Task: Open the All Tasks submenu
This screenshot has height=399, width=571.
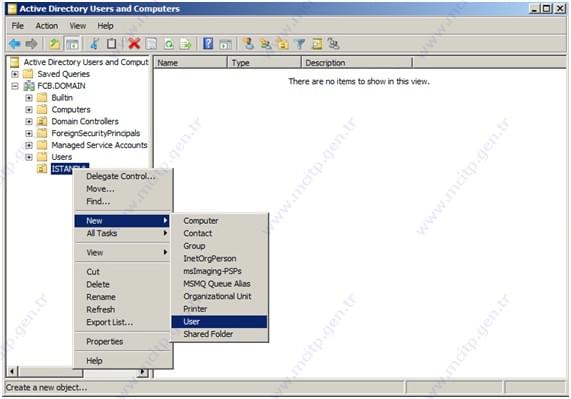Action: (x=122, y=233)
